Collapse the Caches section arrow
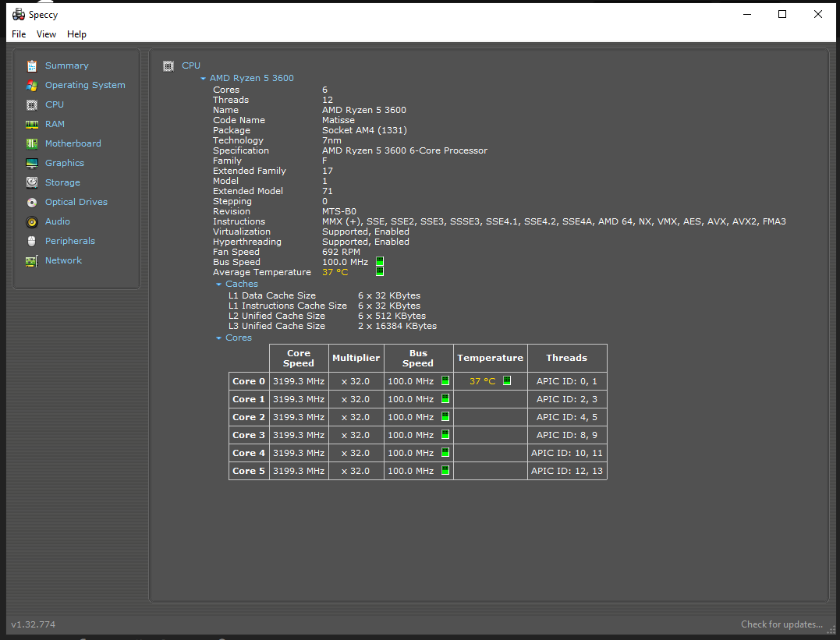This screenshot has width=840, height=640. click(x=218, y=285)
